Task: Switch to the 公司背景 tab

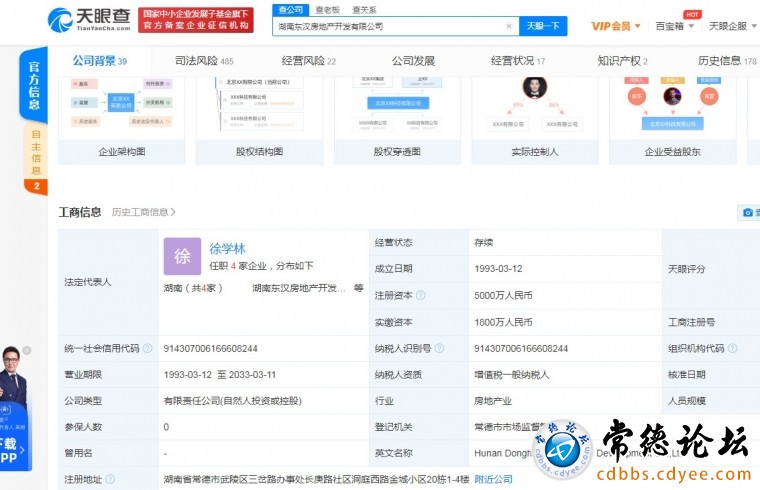Action: coord(100,61)
